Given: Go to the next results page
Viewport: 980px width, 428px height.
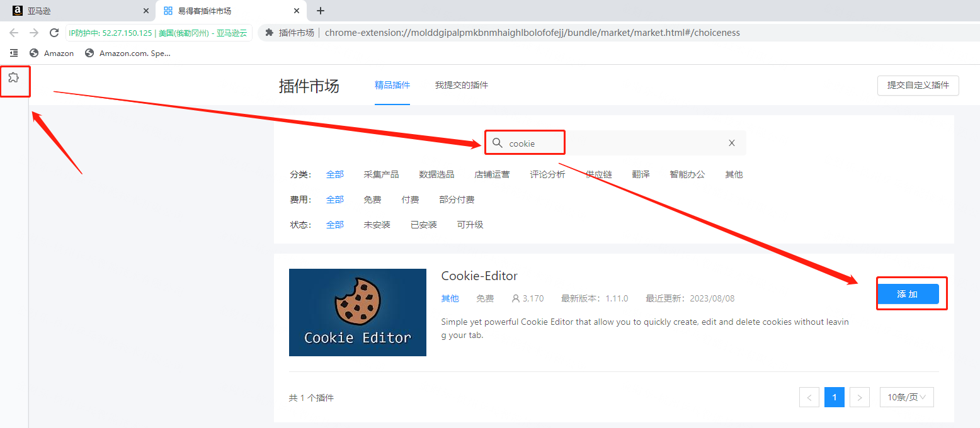Looking at the screenshot, I should [860, 397].
